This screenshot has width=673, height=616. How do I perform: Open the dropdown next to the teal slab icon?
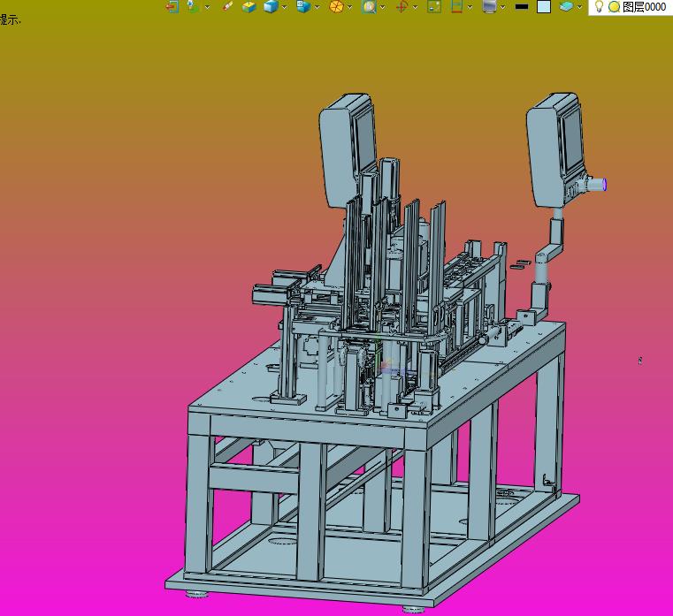pyautogui.click(x=579, y=7)
